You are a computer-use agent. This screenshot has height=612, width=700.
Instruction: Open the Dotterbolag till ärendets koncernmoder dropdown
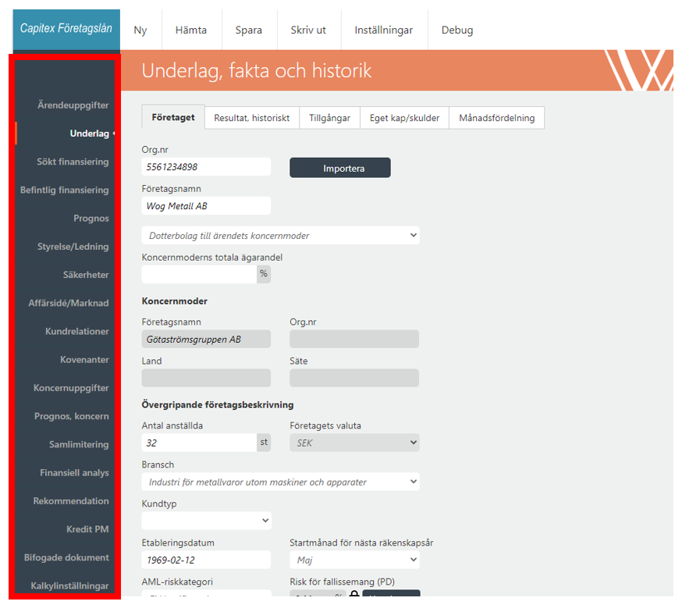(x=280, y=236)
